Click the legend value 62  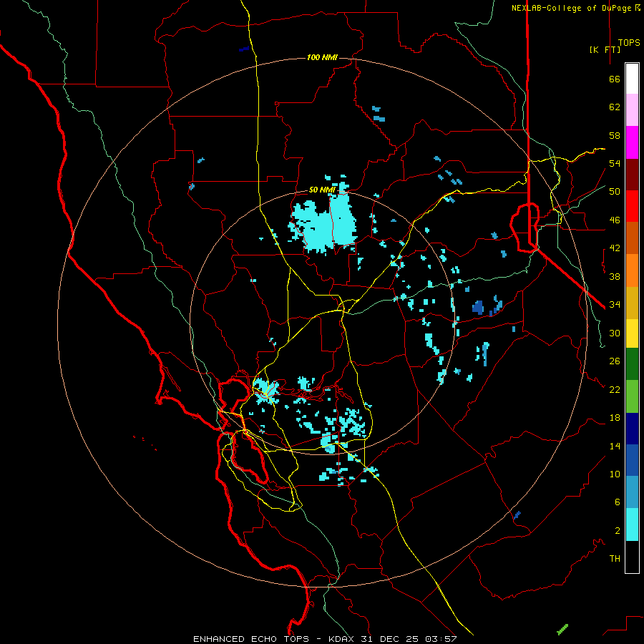pos(615,107)
